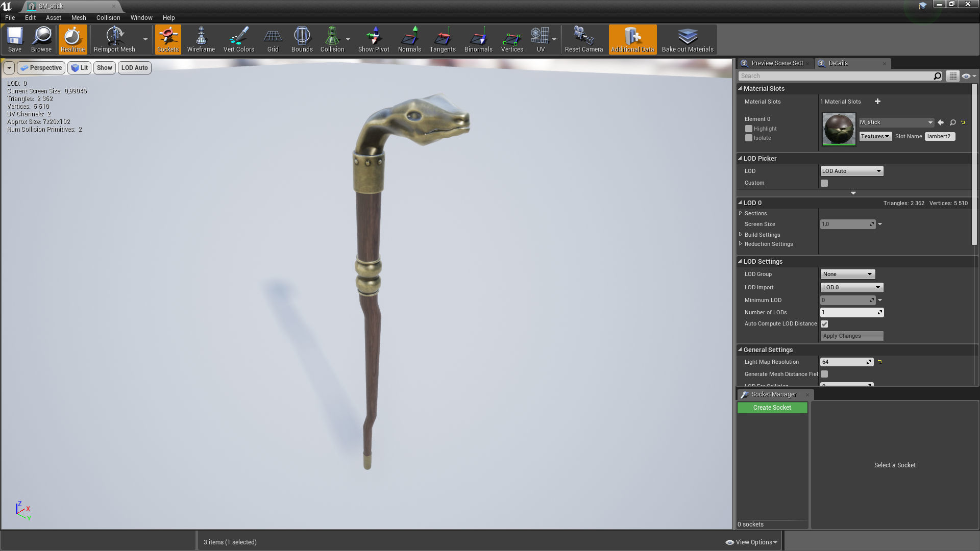Open the Collision menu

108,17
